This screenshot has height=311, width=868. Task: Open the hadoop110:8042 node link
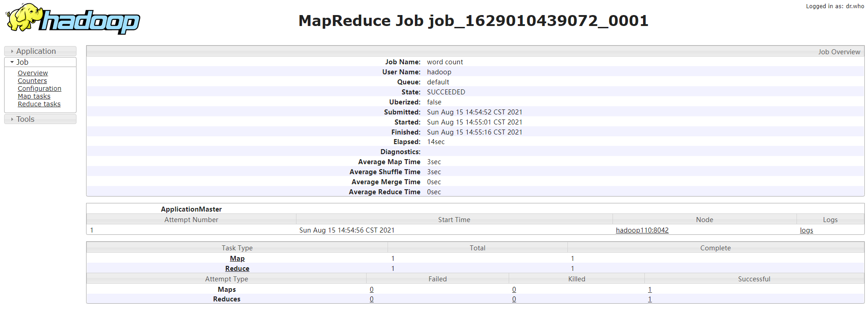point(642,230)
